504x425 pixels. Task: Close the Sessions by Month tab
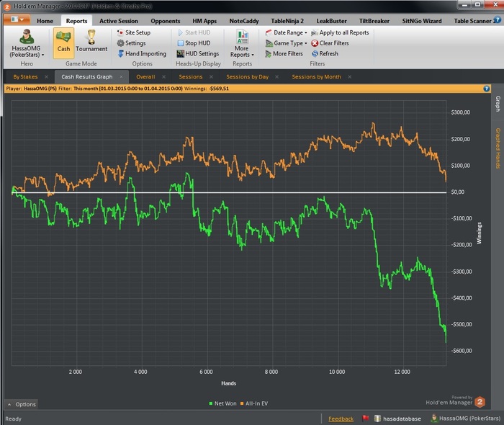coord(349,77)
